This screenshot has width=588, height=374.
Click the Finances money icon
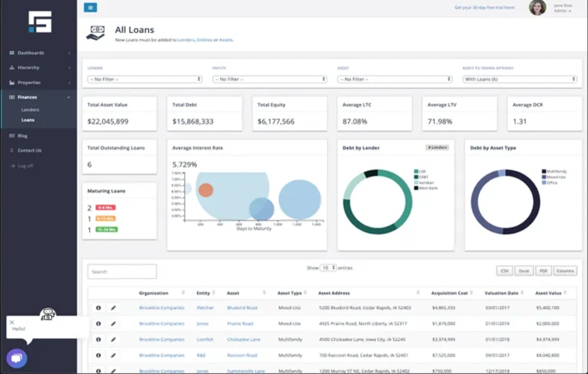click(11, 97)
